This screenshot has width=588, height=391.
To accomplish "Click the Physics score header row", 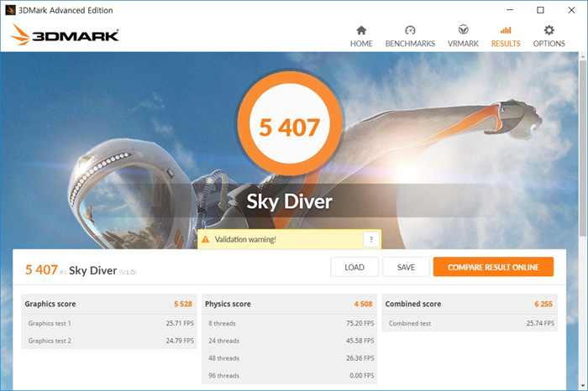I will [289, 304].
